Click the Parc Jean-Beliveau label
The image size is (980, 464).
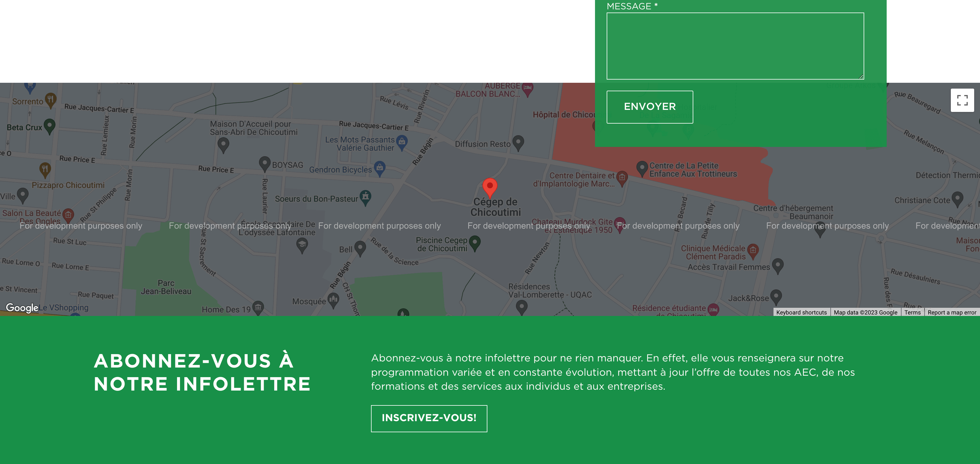[166, 287]
